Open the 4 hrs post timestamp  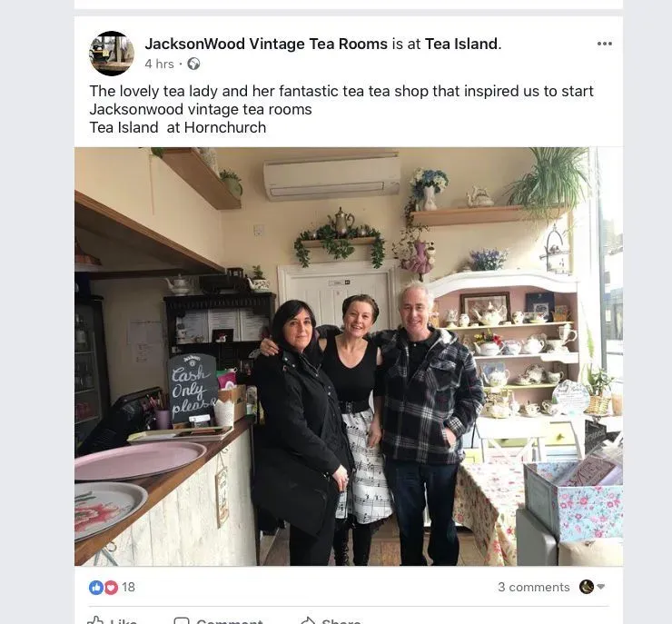pyautogui.click(x=160, y=64)
